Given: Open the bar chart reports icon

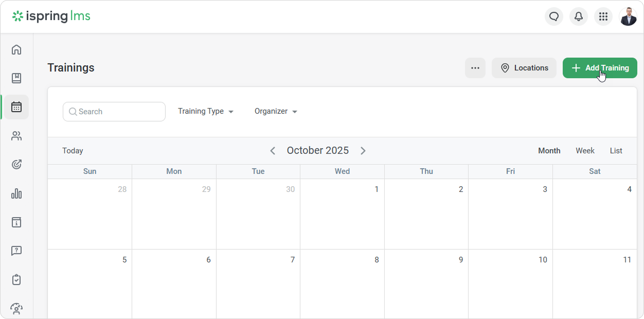Looking at the screenshot, I should click(x=16, y=193).
